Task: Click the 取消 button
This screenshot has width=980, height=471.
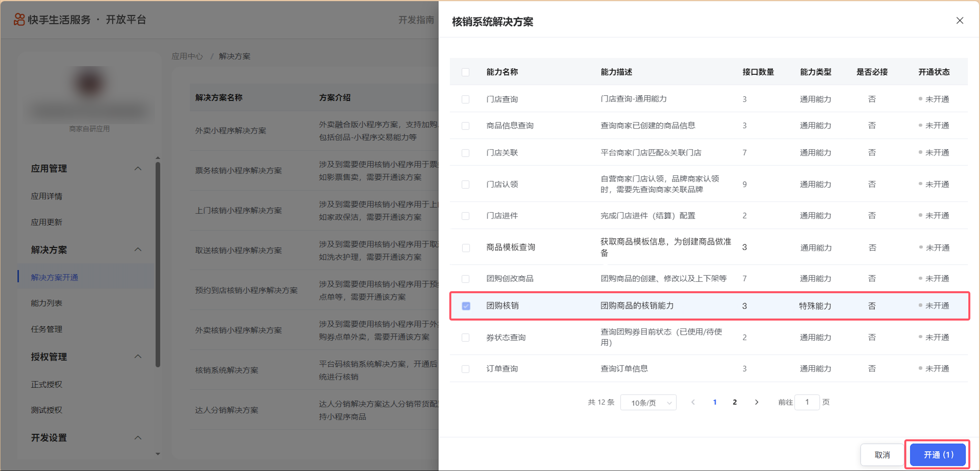Action: 882,454
